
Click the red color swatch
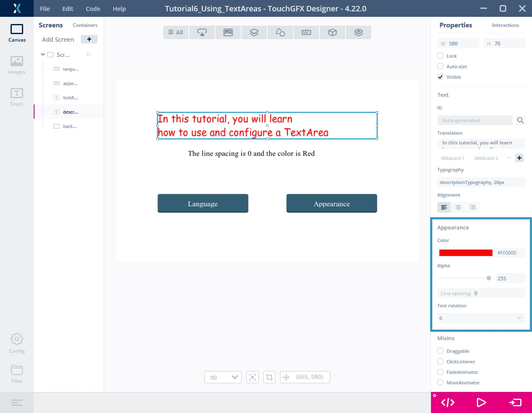[x=465, y=253]
